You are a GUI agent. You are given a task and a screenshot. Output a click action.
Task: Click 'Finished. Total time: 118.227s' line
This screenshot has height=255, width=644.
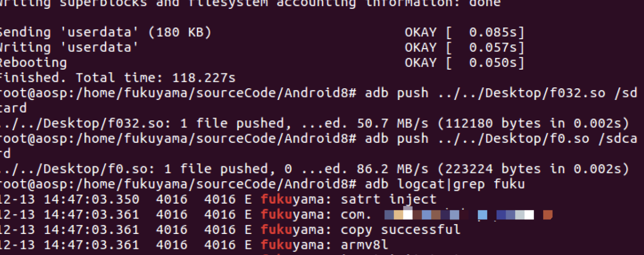pyautogui.click(x=118, y=78)
